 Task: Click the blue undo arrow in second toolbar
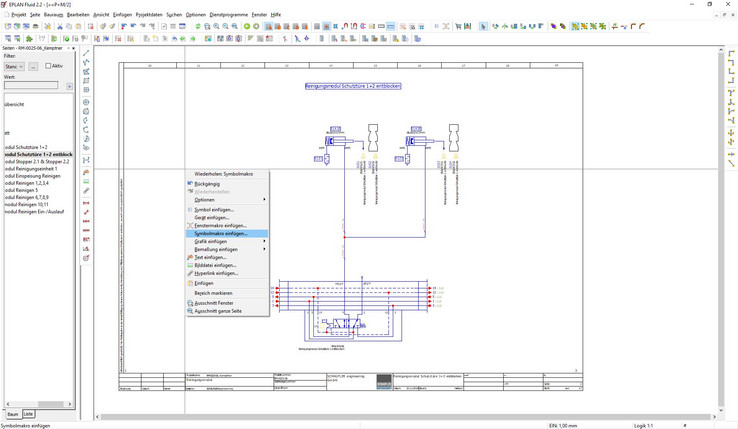click(x=174, y=39)
